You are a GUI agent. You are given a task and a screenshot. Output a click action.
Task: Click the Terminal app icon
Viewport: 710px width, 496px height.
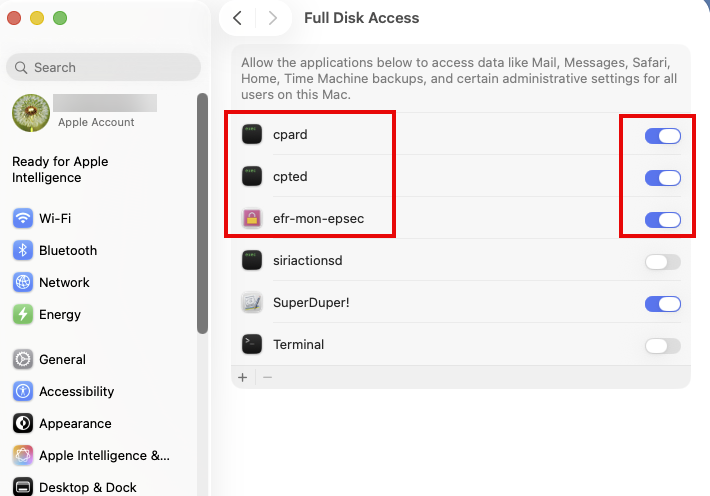252,345
